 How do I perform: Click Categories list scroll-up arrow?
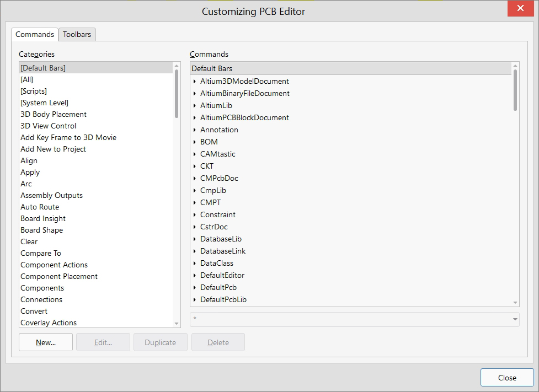pos(177,66)
